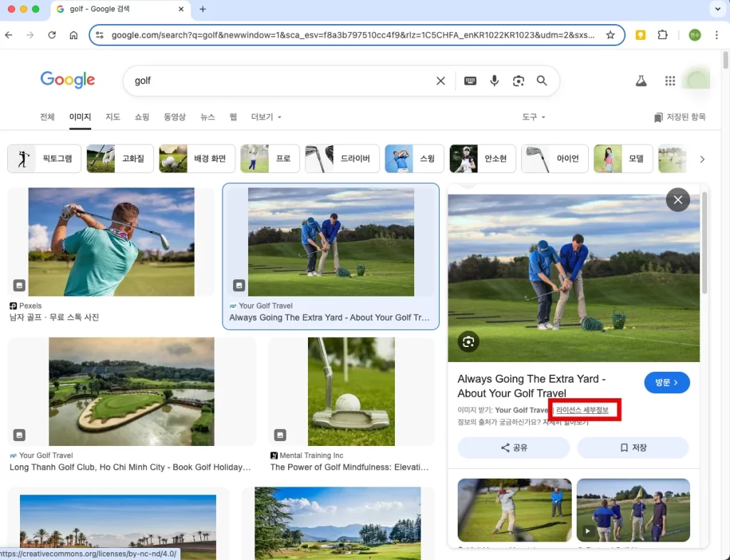The width and height of the screenshot is (730, 560).
Task: Open Search Labs flask icon
Action: (641, 81)
